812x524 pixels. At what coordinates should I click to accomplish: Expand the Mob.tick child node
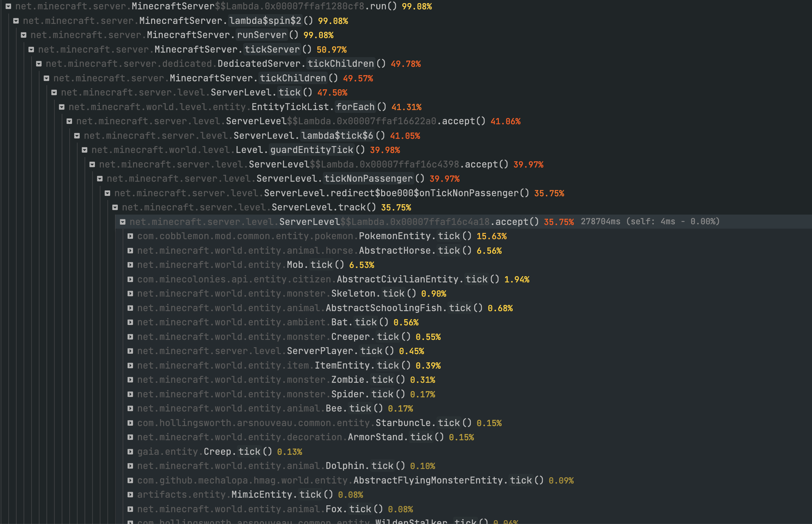click(131, 265)
